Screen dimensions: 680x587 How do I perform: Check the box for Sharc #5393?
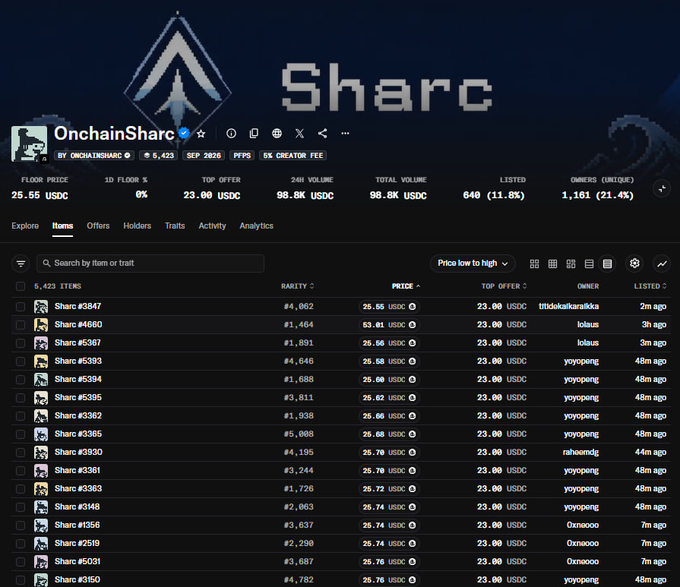click(20, 361)
